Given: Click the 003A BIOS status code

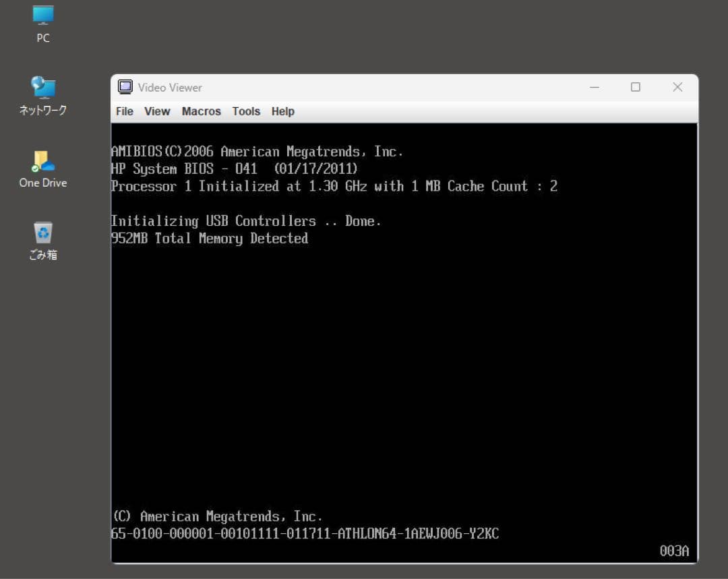Looking at the screenshot, I should tap(673, 551).
